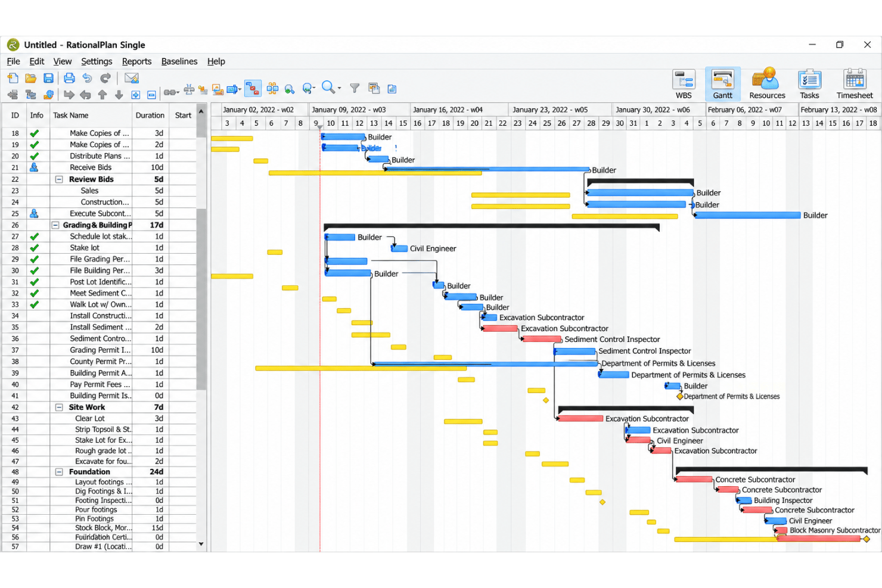The width and height of the screenshot is (882, 588).
Task: Open a project using the folder icon
Action: click(x=31, y=78)
